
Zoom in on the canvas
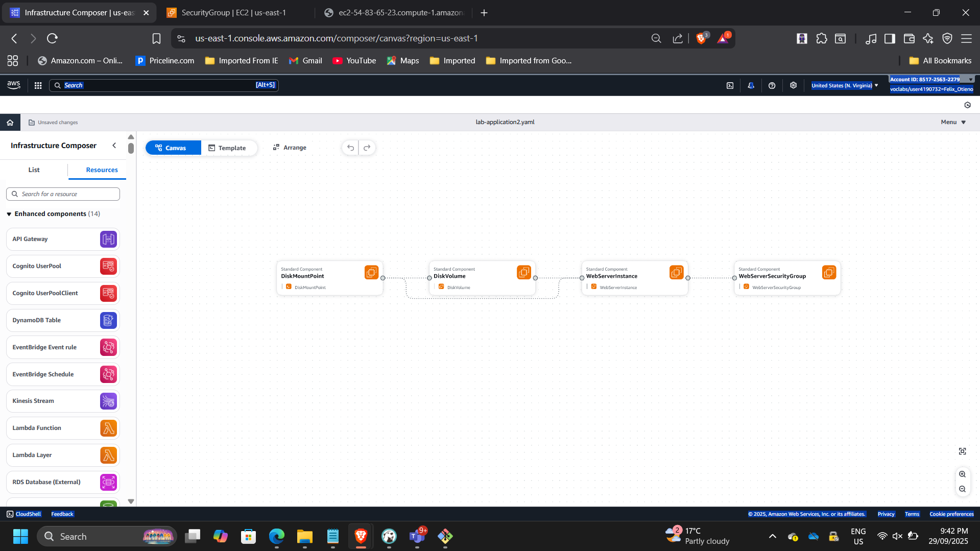click(x=962, y=474)
